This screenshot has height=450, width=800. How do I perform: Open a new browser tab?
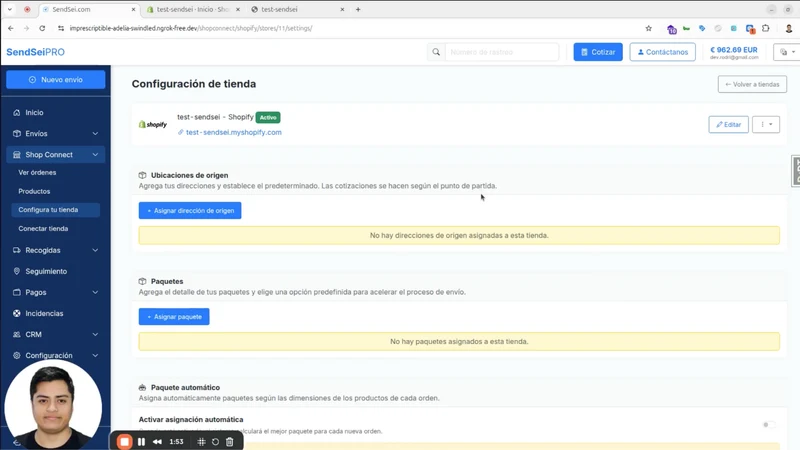358,9
